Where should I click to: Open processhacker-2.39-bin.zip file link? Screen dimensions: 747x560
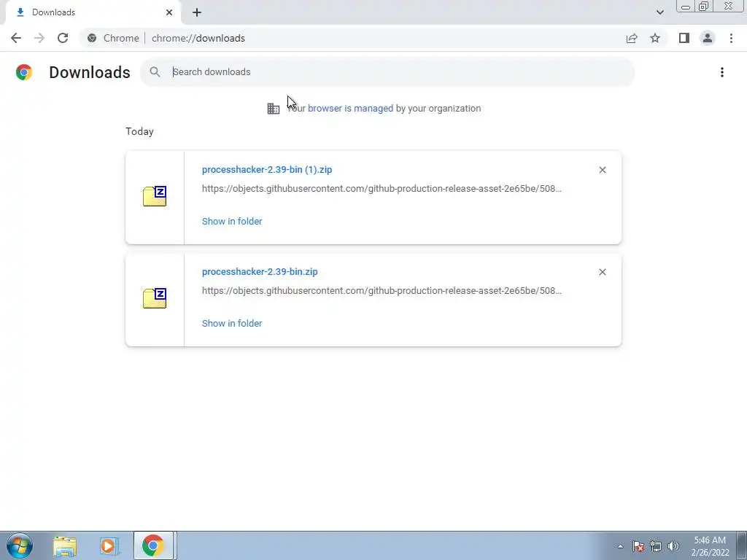(x=260, y=271)
